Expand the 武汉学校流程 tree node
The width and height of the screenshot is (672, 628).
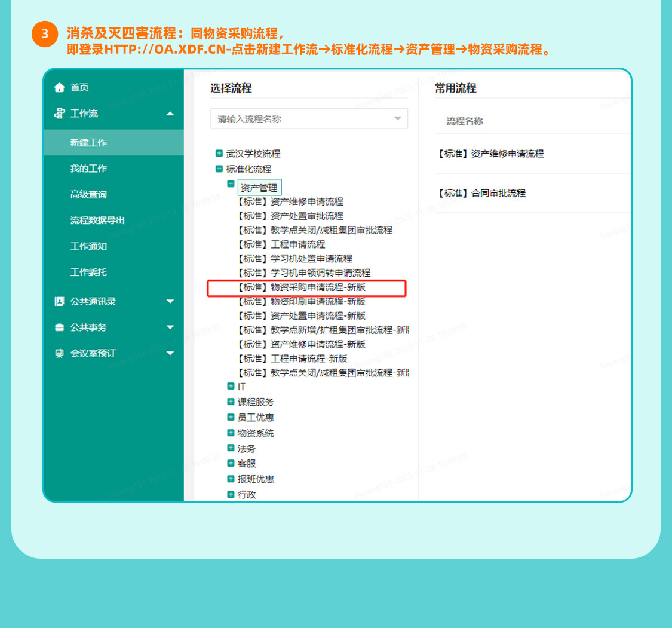(219, 154)
